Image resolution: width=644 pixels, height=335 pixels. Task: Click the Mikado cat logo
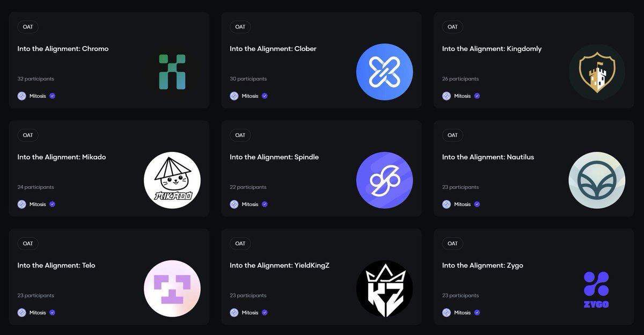tap(172, 180)
